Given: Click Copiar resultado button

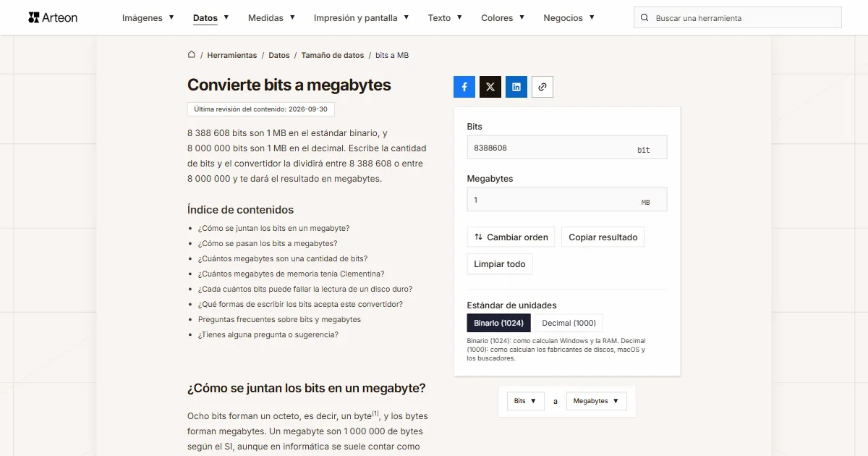Looking at the screenshot, I should [x=603, y=237].
